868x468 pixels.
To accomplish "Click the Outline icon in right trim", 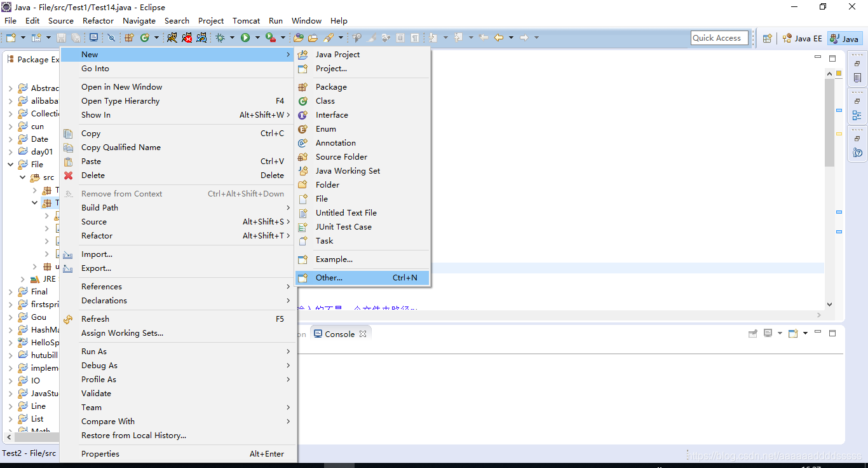I will (x=857, y=115).
